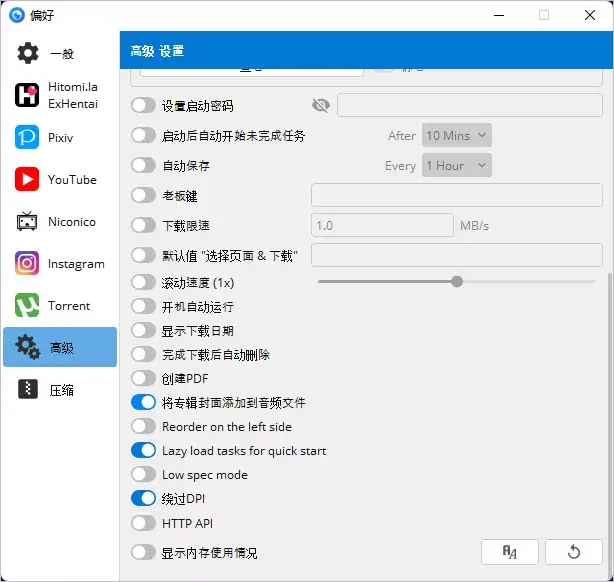Select the Torrent uTorrent icon

click(x=27, y=305)
